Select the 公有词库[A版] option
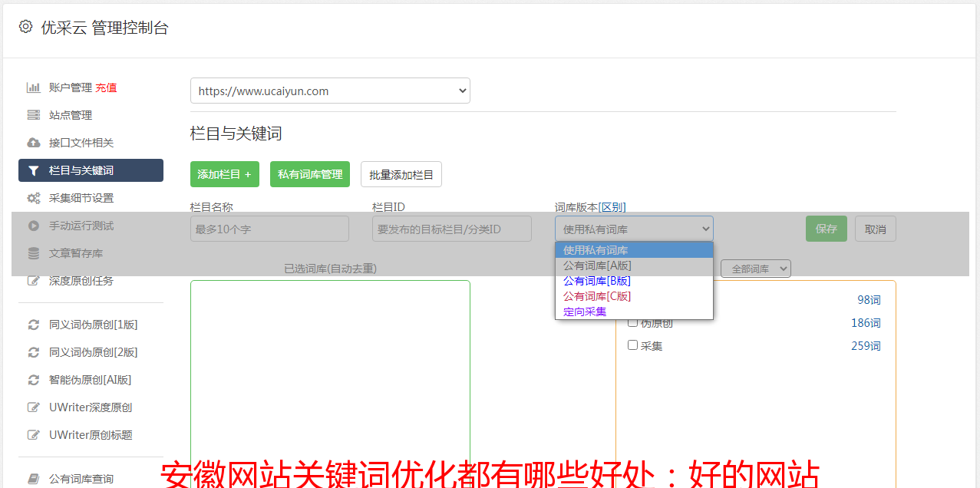The height and width of the screenshot is (488, 980). tap(634, 265)
